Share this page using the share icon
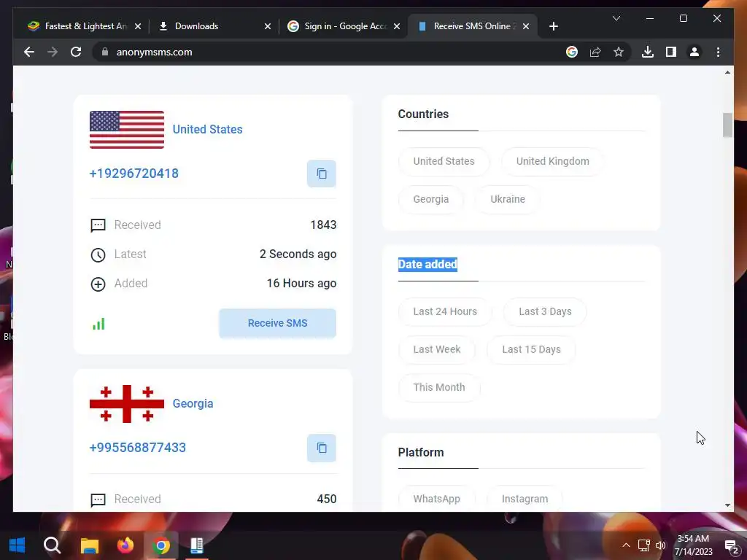747x560 pixels. tap(595, 52)
